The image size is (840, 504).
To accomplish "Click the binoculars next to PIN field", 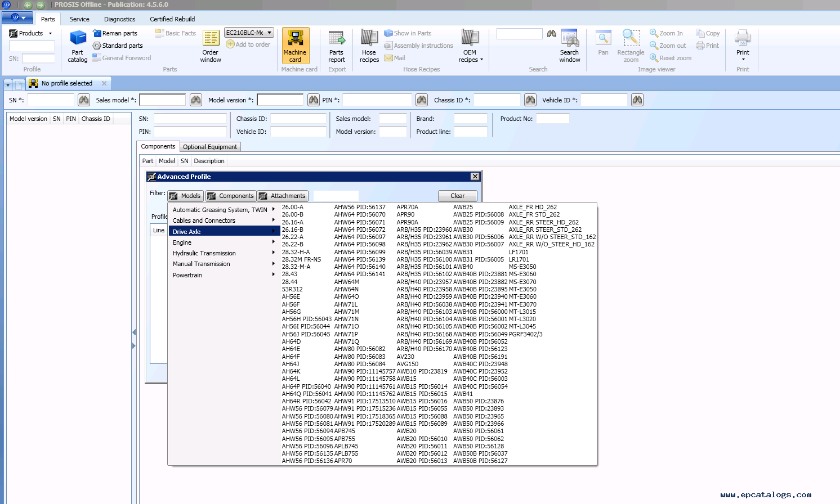I will [422, 100].
